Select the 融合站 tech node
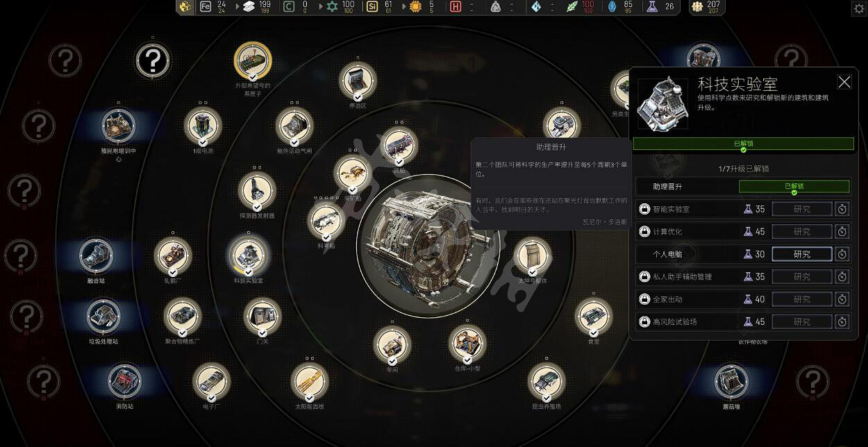The image size is (868, 447). coord(96,255)
